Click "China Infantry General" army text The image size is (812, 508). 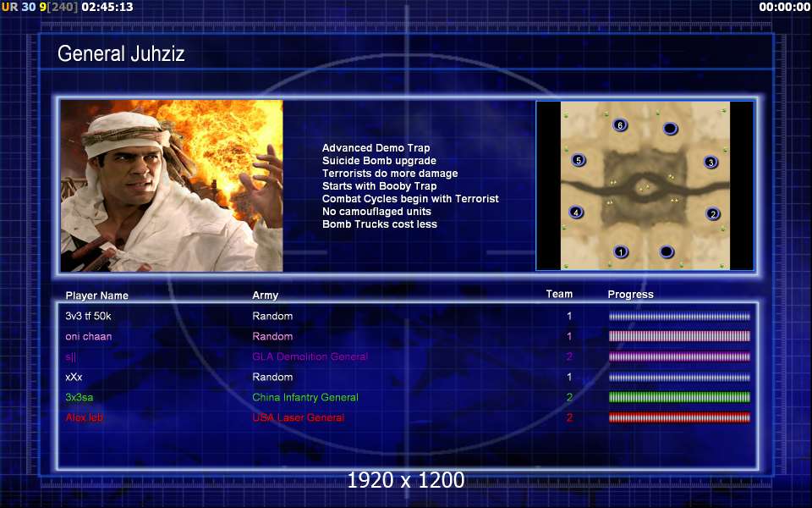click(305, 397)
